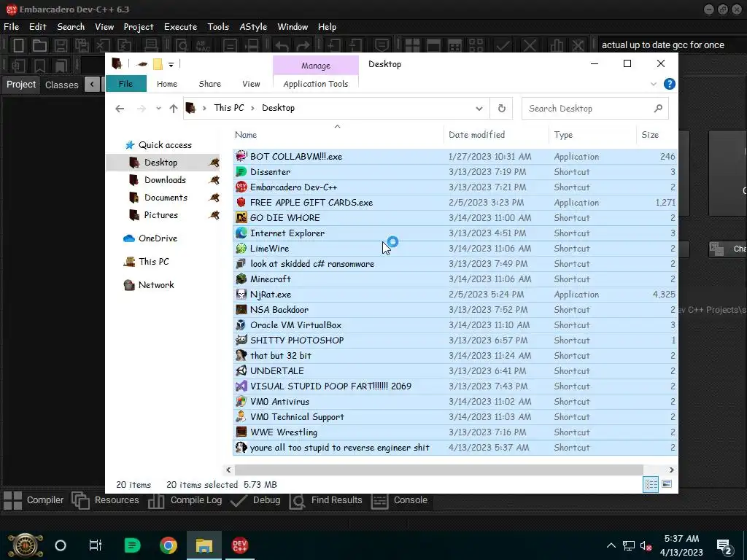Open File Explorer taskbar icon
This screenshot has height=560, width=747.
[204, 545]
